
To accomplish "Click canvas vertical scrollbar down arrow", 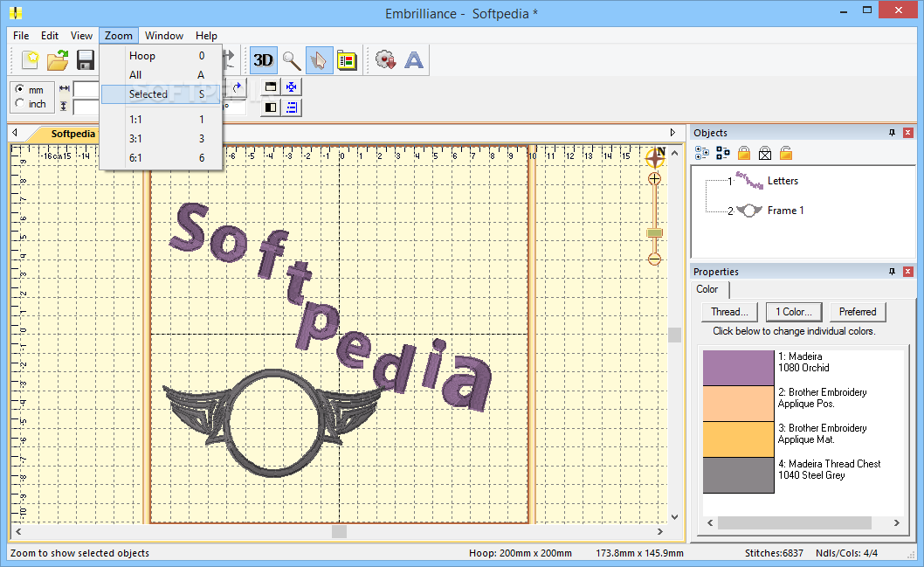I will click(x=675, y=517).
